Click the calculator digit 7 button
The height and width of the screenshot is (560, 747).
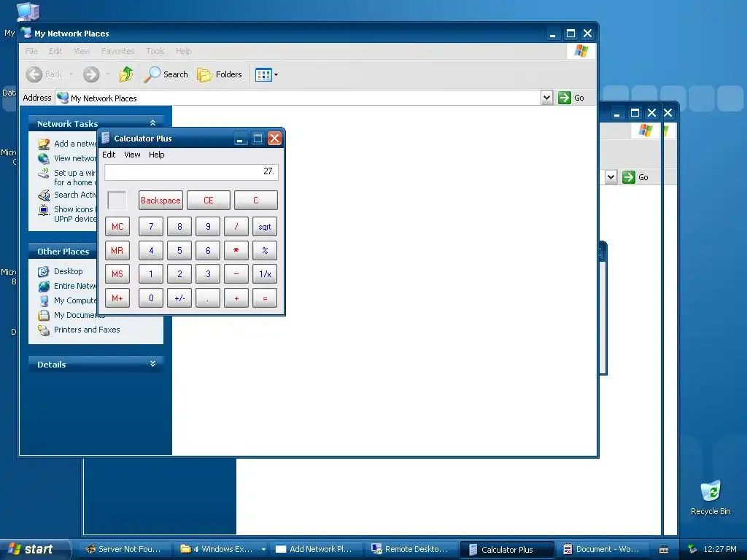click(x=151, y=227)
